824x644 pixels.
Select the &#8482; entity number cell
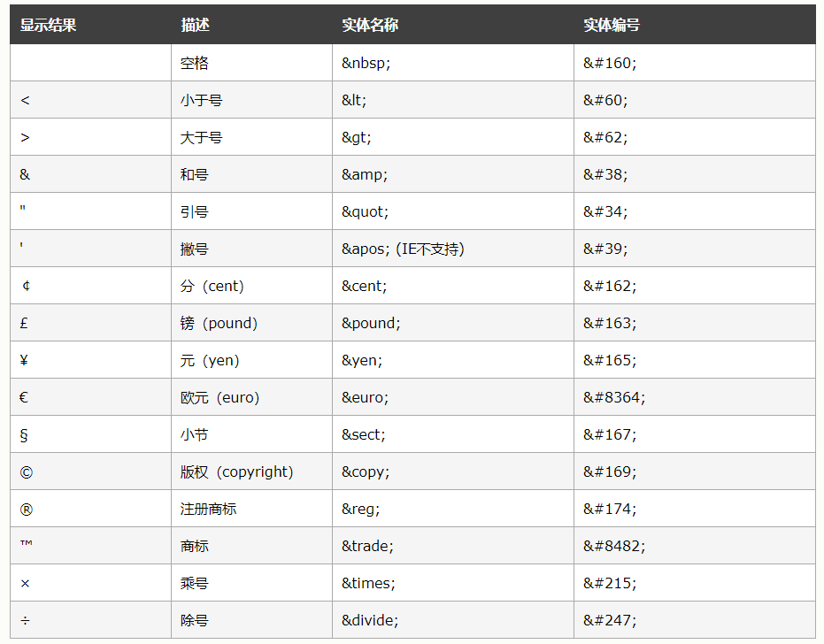pos(614,547)
